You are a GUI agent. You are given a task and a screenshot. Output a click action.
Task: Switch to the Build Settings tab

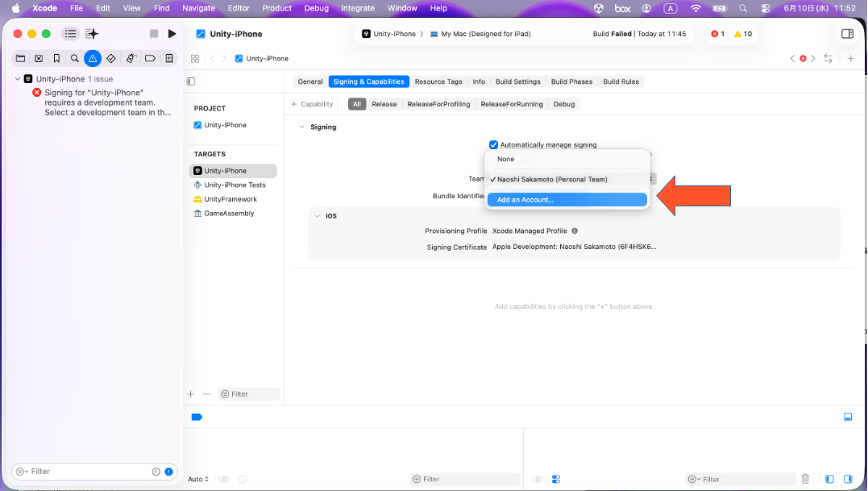pos(517,81)
